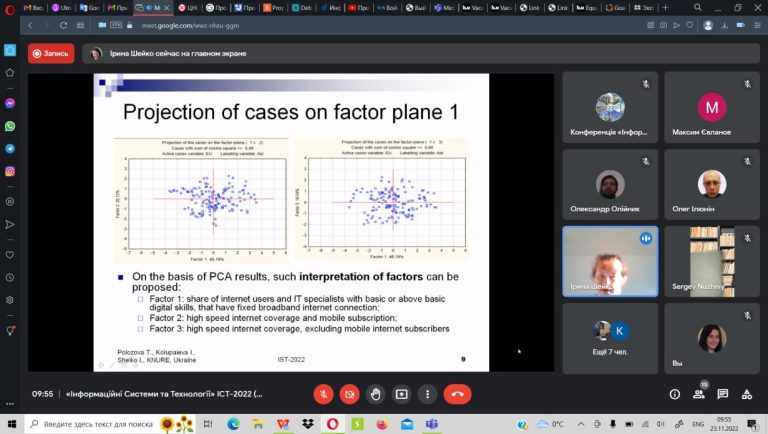Open browsing history from sidebar clock
Screen dimensions: 768x434
pyautogui.click(x=10, y=277)
